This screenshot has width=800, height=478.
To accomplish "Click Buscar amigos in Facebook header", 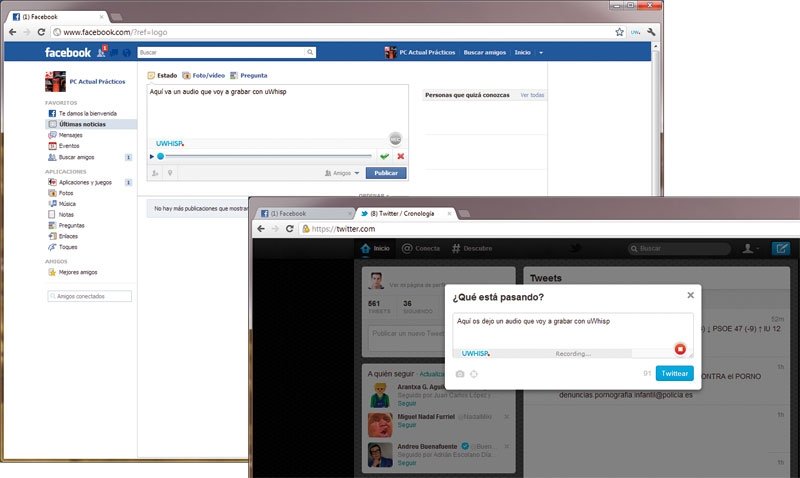I will [485, 53].
